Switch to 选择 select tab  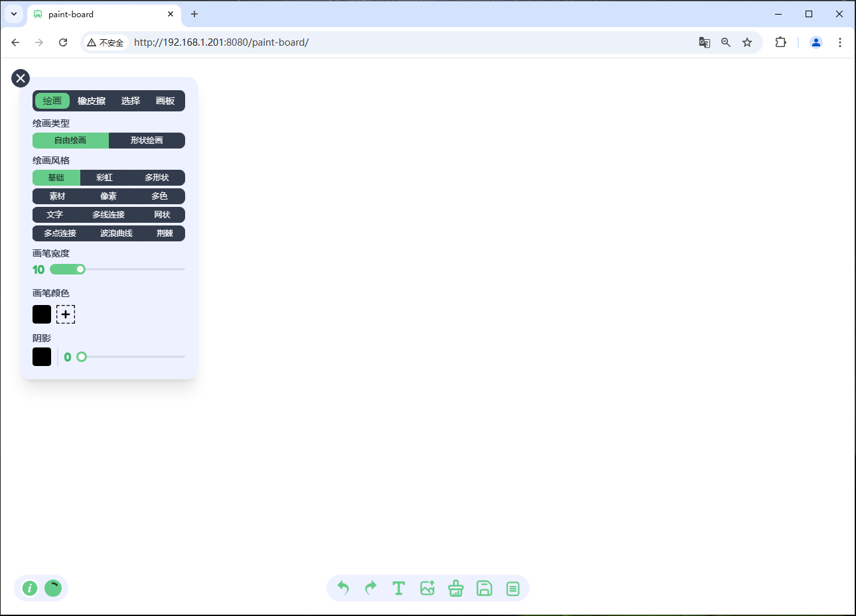pos(131,101)
